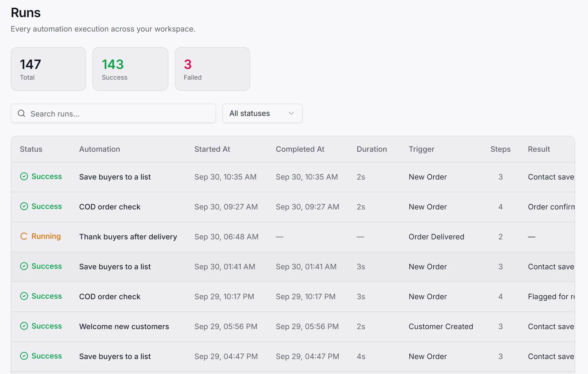Select the Total runs stat card
The height and width of the screenshot is (374, 588).
tap(48, 69)
